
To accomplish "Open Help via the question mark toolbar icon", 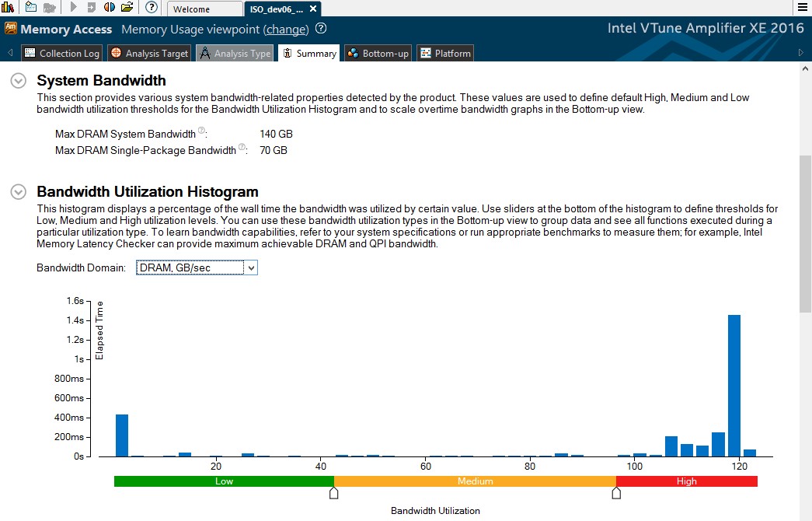I will click(x=152, y=8).
